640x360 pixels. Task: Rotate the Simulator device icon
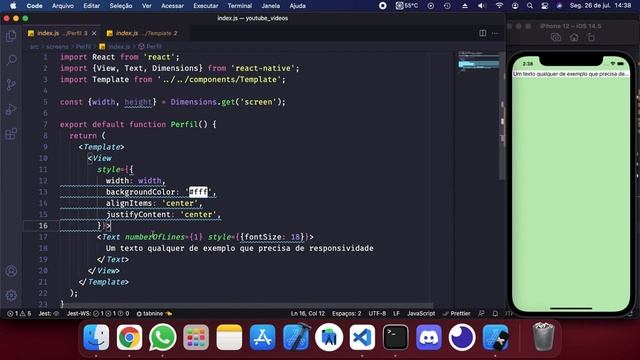coord(591,38)
